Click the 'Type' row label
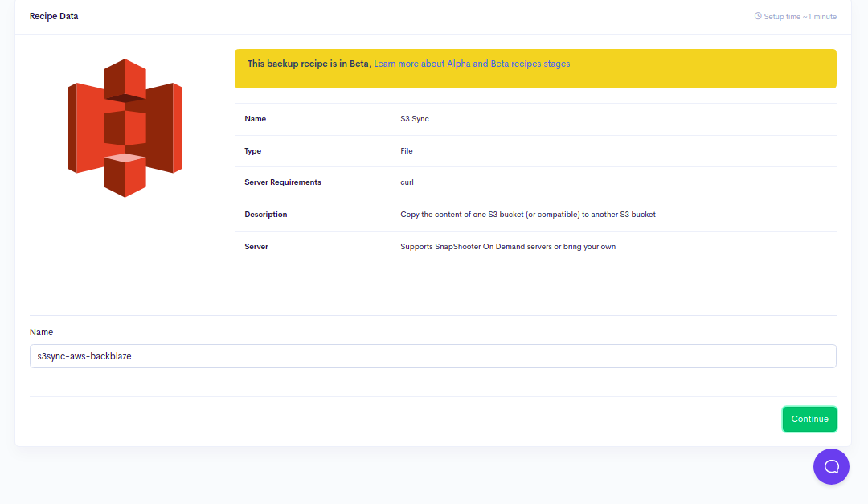The image size is (868, 504). 253,150
